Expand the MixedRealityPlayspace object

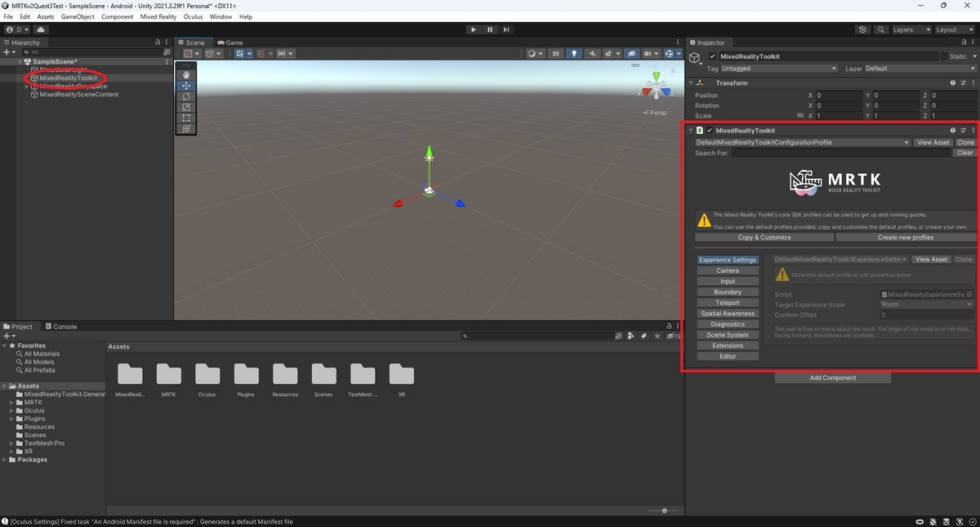pyautogui.click(x=27, y=86)
